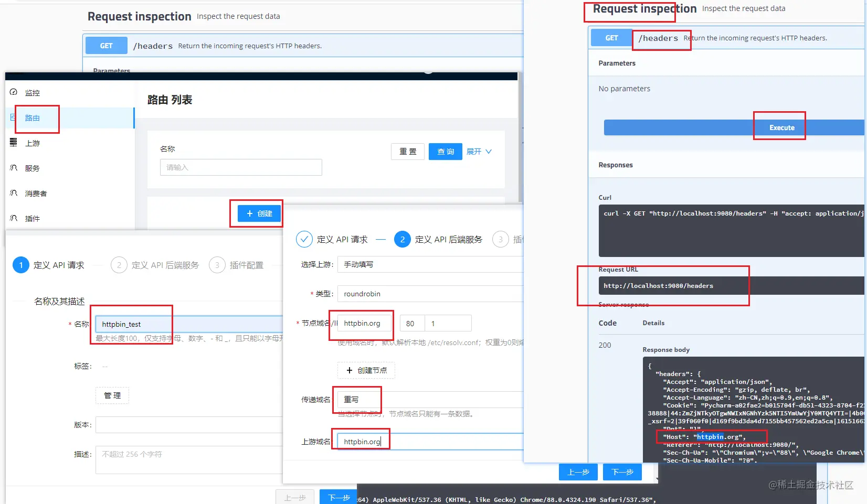Click the 重置 reset button

pos(408,152)
